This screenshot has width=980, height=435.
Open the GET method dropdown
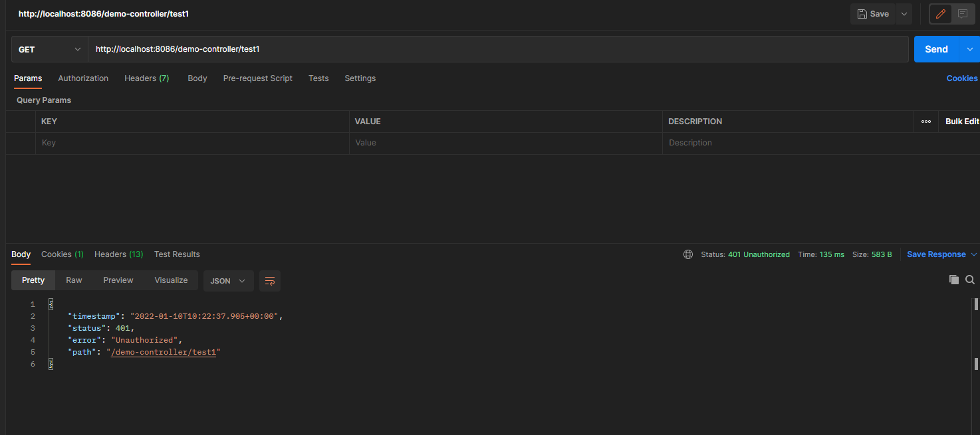click(49, 50)
